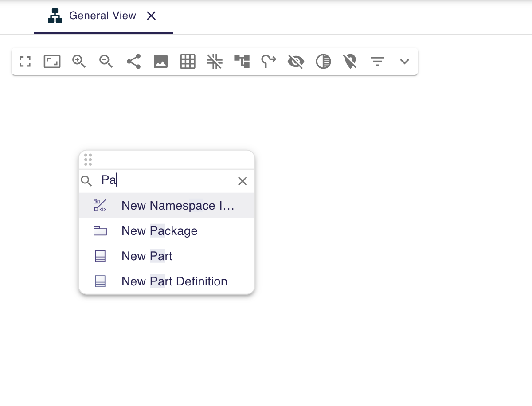
Task: Create a New Package from palette
Action: 159,230
